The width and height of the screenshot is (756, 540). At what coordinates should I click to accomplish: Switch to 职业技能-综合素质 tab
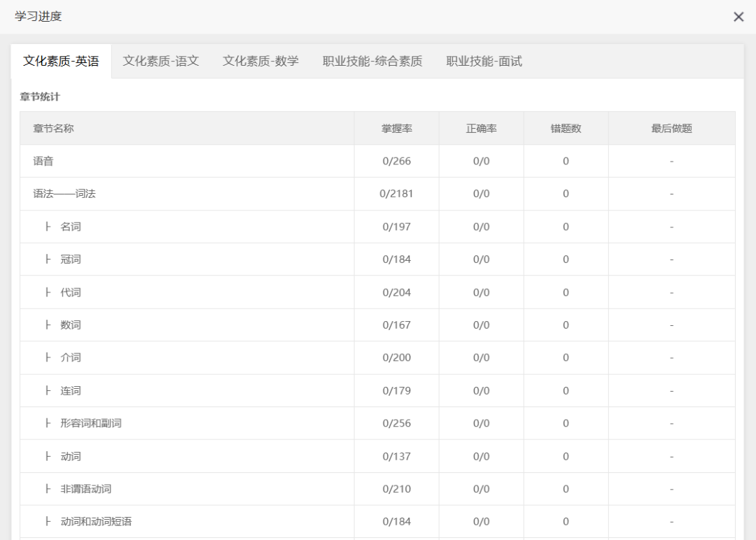[372, 61]
